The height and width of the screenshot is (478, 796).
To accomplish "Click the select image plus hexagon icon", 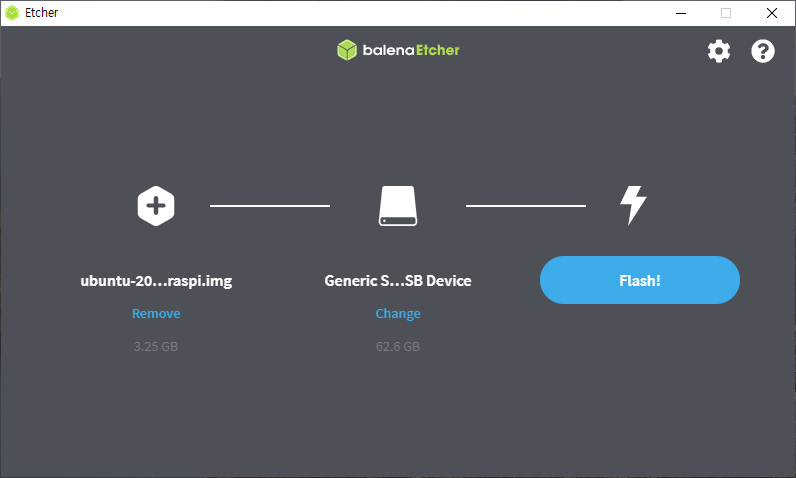I will [x=156, y=206].
